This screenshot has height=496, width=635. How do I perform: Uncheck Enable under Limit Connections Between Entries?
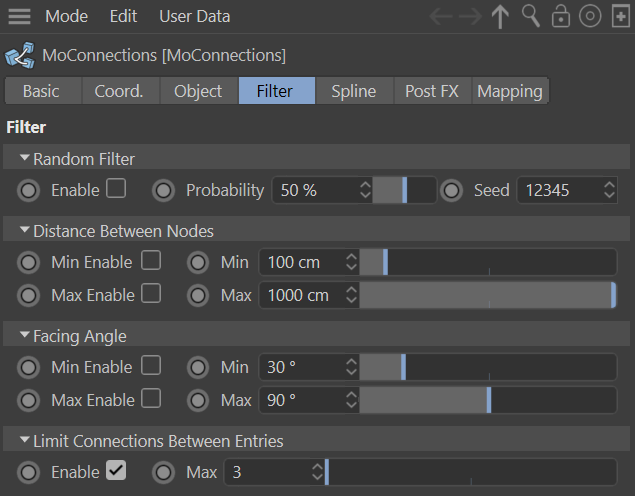point(116,470)
